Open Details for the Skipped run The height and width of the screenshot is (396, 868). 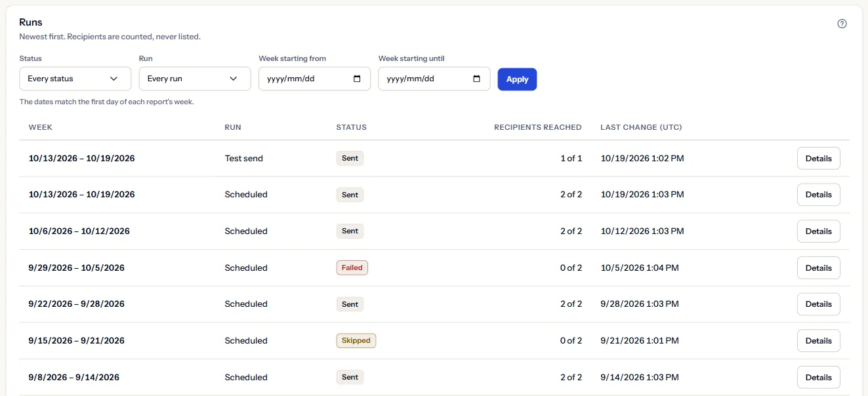(818, 340)
